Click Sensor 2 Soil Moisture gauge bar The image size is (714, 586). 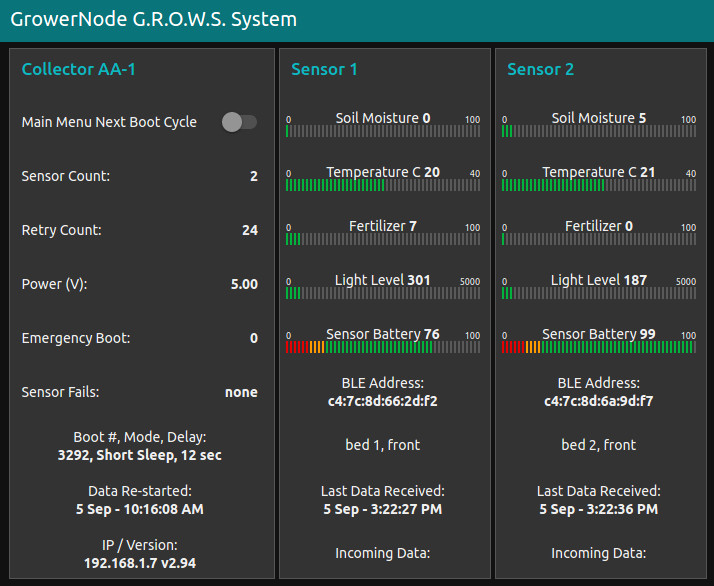599,132
